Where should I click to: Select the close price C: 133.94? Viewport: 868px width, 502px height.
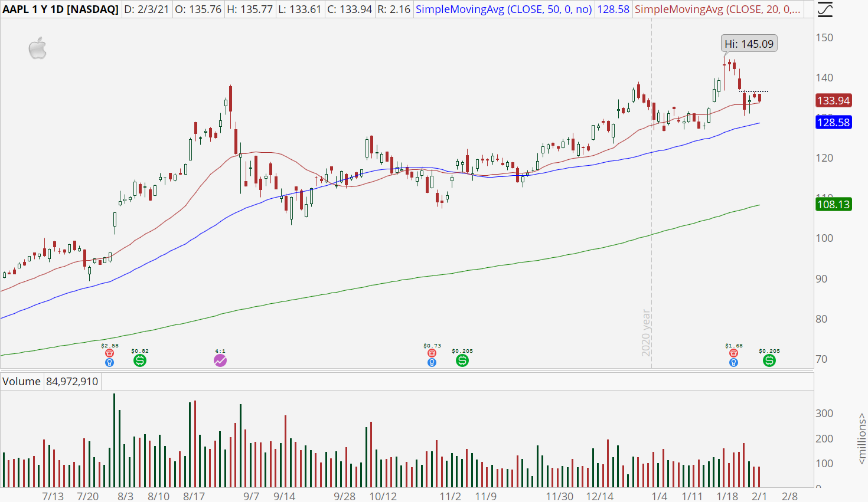[350, 9]
